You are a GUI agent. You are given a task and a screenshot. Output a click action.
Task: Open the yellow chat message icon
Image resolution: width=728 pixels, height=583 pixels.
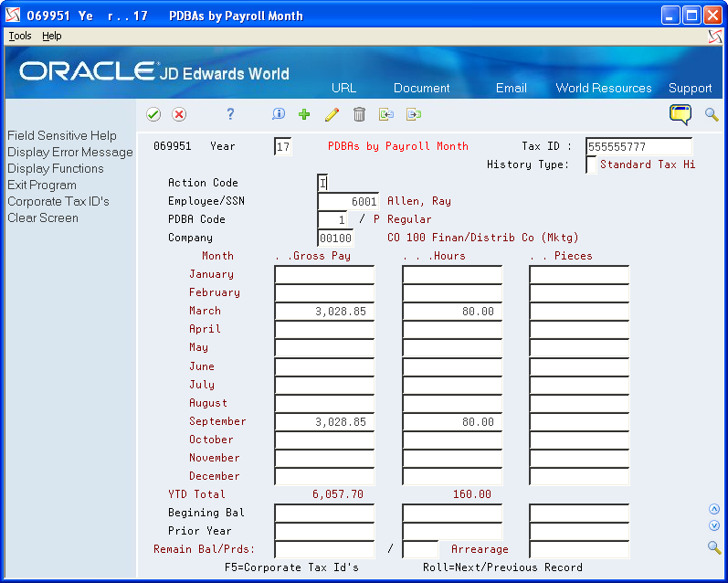click(x=681, y=114)
